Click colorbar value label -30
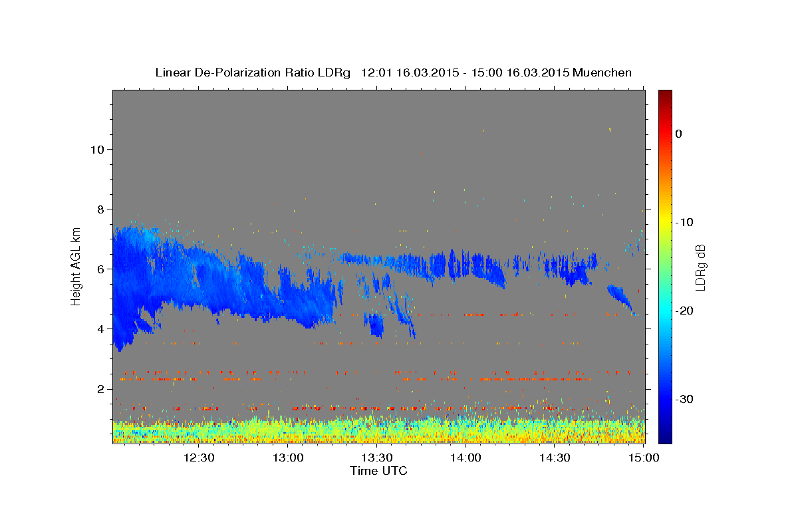 coord(685,399)
